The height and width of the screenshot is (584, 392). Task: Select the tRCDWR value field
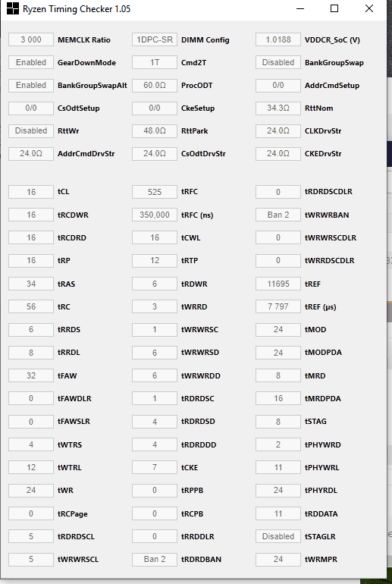[31, 215]
